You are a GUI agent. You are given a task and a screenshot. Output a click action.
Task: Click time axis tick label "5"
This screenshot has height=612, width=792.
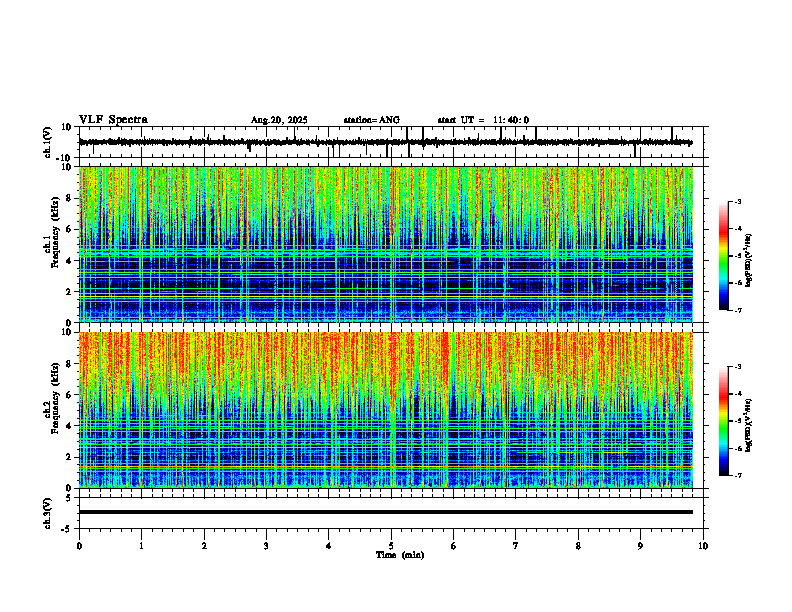[391, 546]
